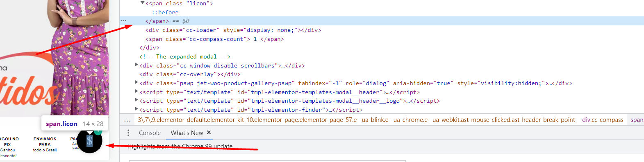Collapse the span class licon node
The height and width of the screenshot is (162, 644).
142,3
